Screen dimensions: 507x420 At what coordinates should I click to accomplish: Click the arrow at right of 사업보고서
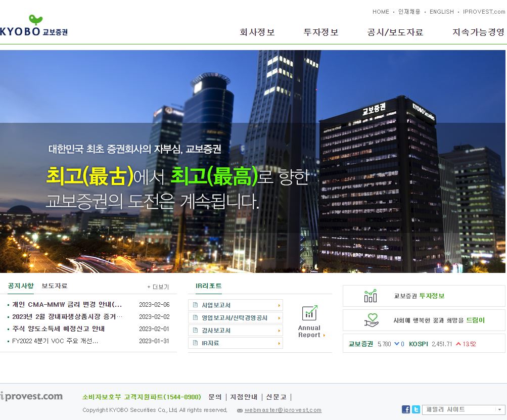point(279,305)
